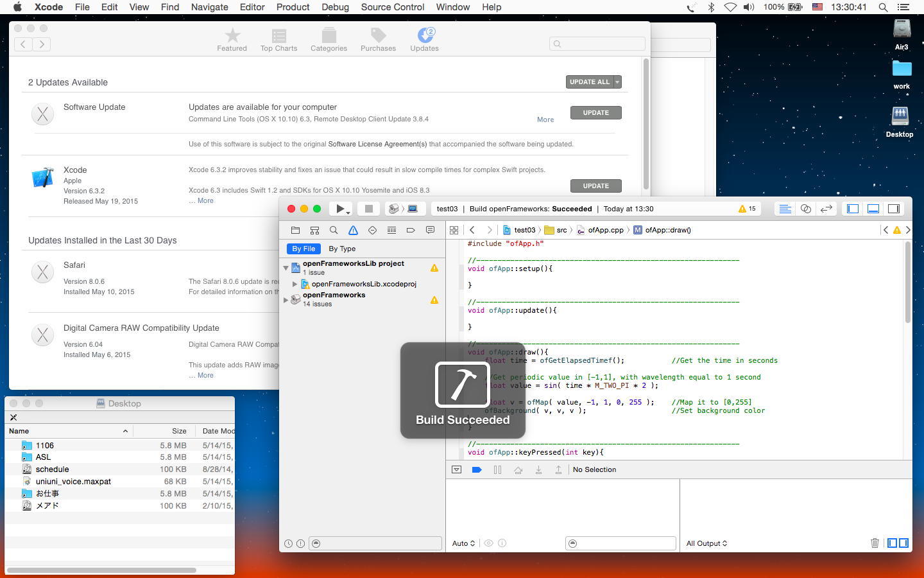924x578 pixels.
Task: Open the All Output console dropdown
Action: pyautogui.click(x=706, y=543)
